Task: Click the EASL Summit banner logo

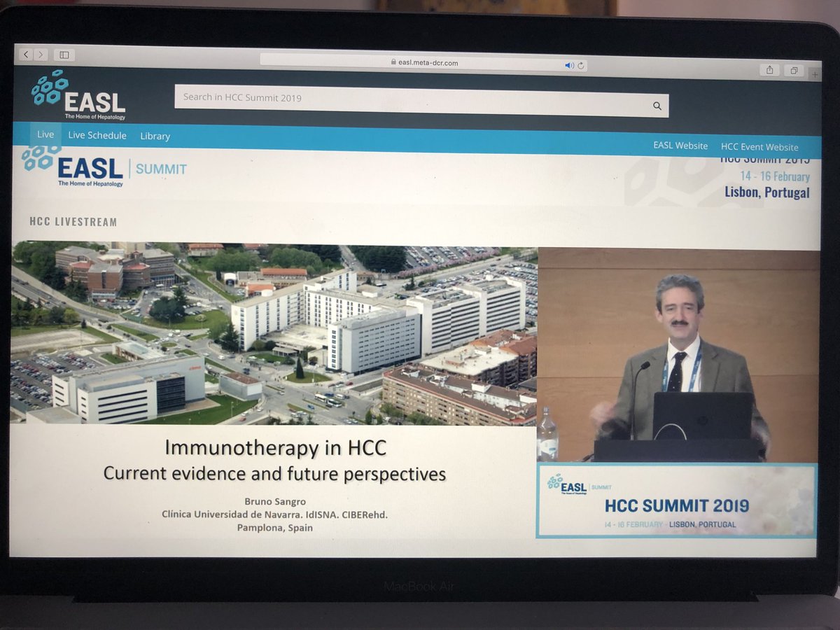Action: [x=105, y=167]
